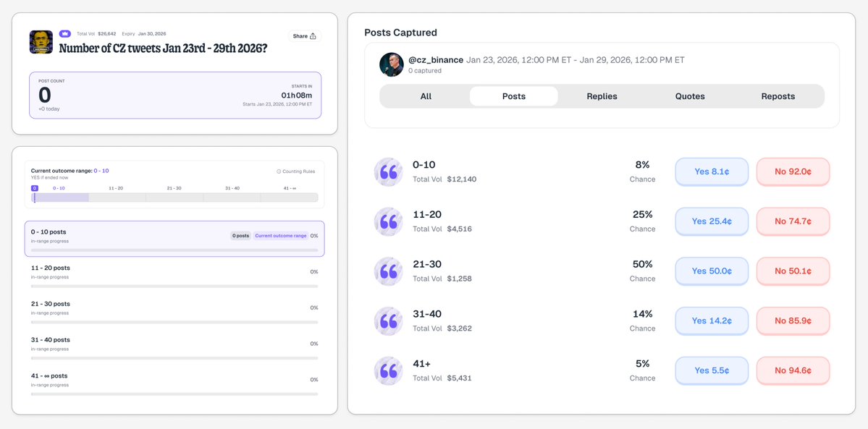The width and height of the screenshot is (868, 429).
Task: Switch to the All tab
Action: (x=426, y=96)
